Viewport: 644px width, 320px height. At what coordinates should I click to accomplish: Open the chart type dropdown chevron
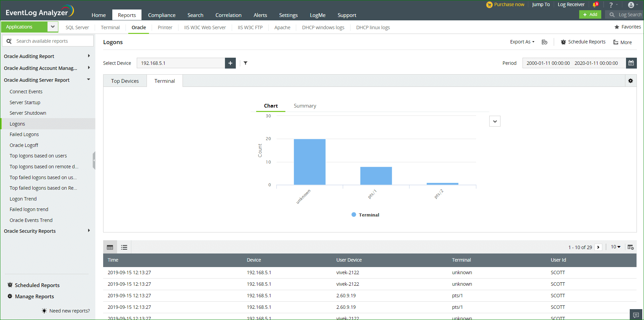pyautogui.click(x=495, y=121)
